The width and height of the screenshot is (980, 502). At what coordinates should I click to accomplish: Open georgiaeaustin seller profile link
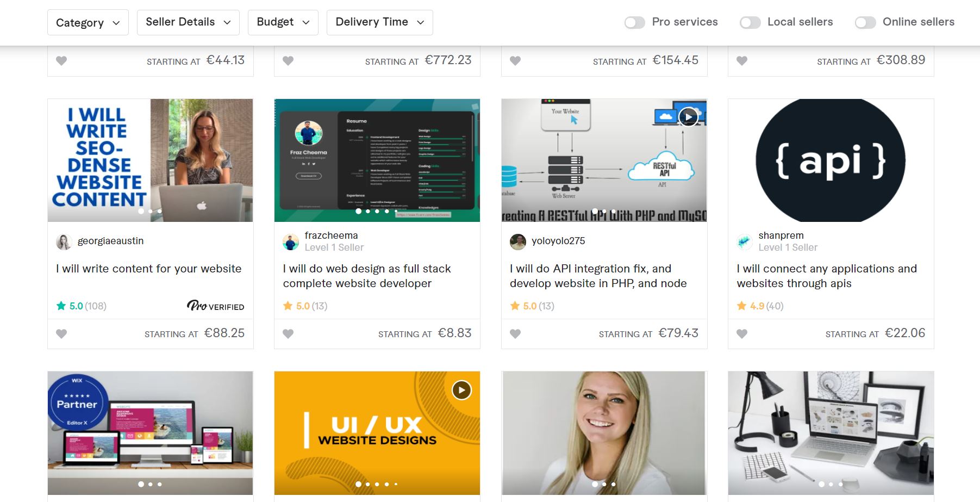[110, 241]
